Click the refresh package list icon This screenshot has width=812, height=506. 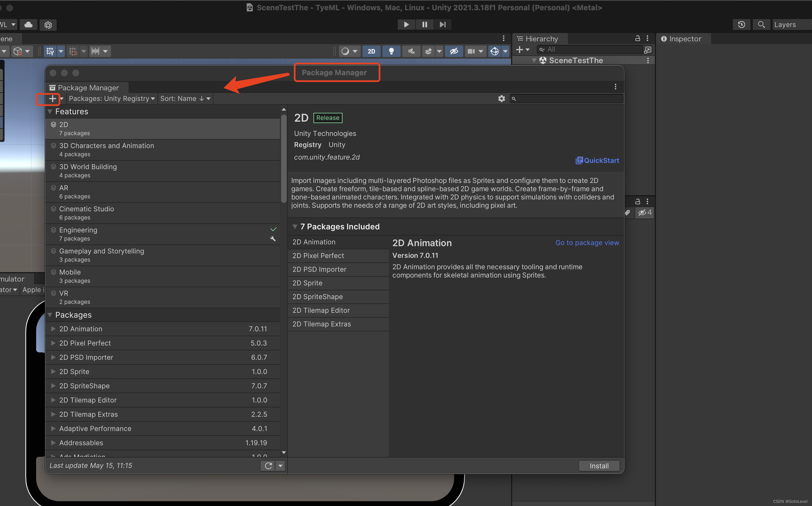point(268,466)
